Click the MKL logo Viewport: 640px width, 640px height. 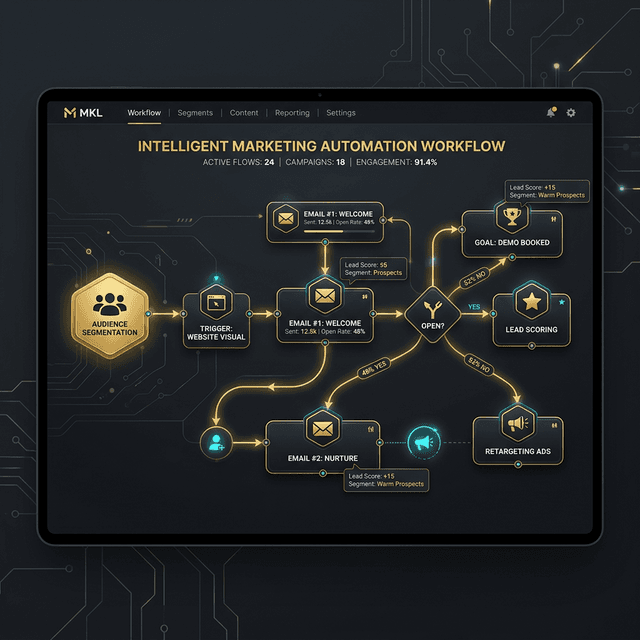click(x=83, y=113)
